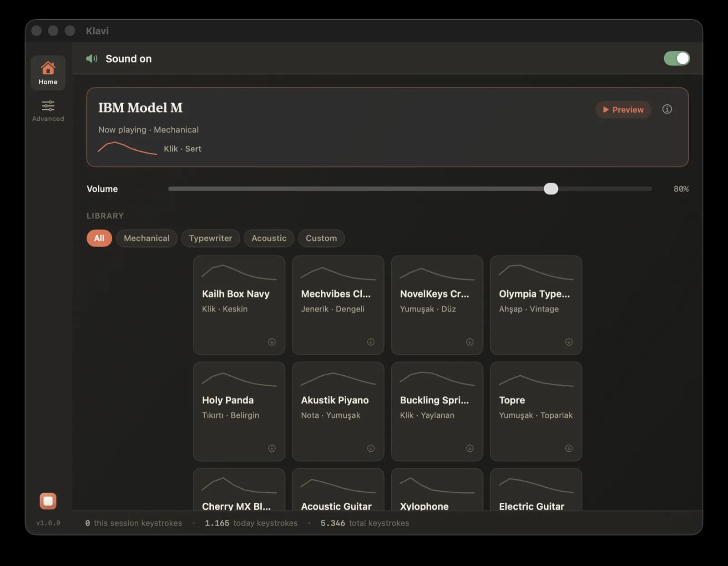
Task: Select the Mechvibes Cl... card
Action: tap(338, 305)
